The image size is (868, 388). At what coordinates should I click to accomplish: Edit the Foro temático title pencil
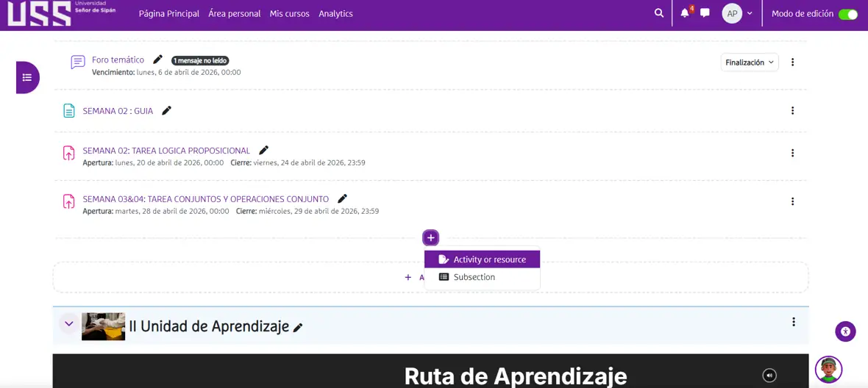[x=157, y=60]
